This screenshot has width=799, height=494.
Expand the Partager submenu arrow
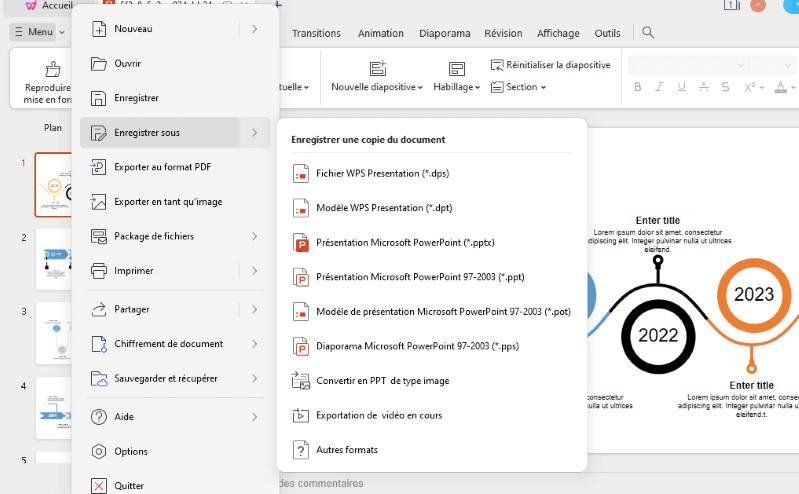coord(254,309)
